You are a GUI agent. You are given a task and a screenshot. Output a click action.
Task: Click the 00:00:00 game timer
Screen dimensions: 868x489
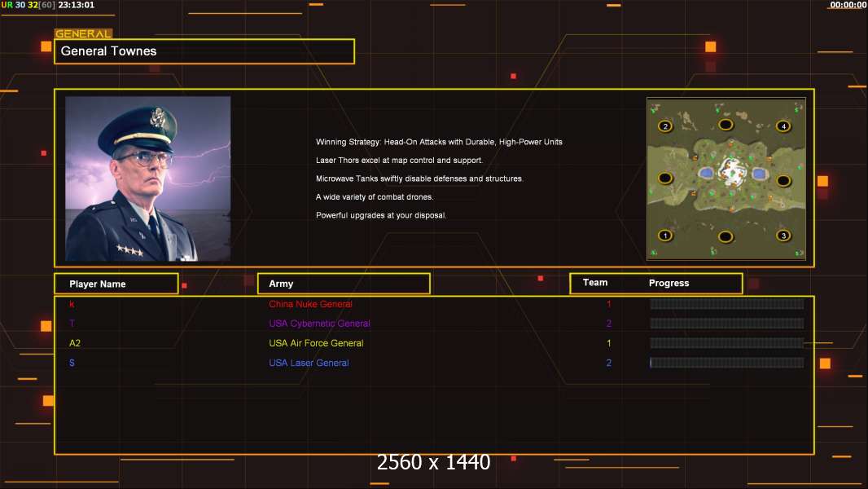point(848,5)
